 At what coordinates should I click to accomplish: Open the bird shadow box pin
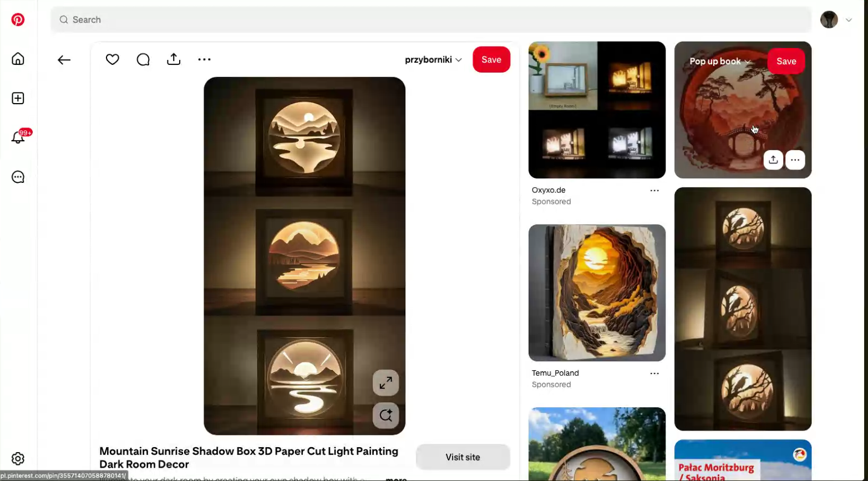[x=743, y=309]
